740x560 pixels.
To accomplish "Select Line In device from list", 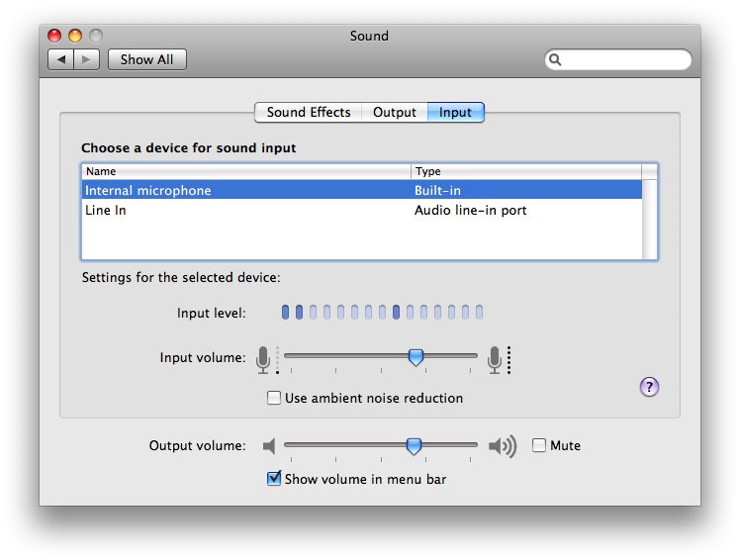I will coord(362,210).
